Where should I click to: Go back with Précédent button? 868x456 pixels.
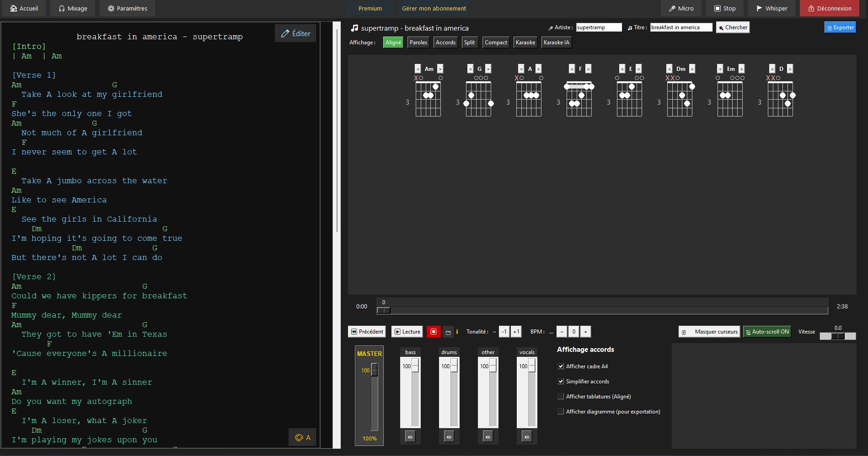tap(367, 332)
